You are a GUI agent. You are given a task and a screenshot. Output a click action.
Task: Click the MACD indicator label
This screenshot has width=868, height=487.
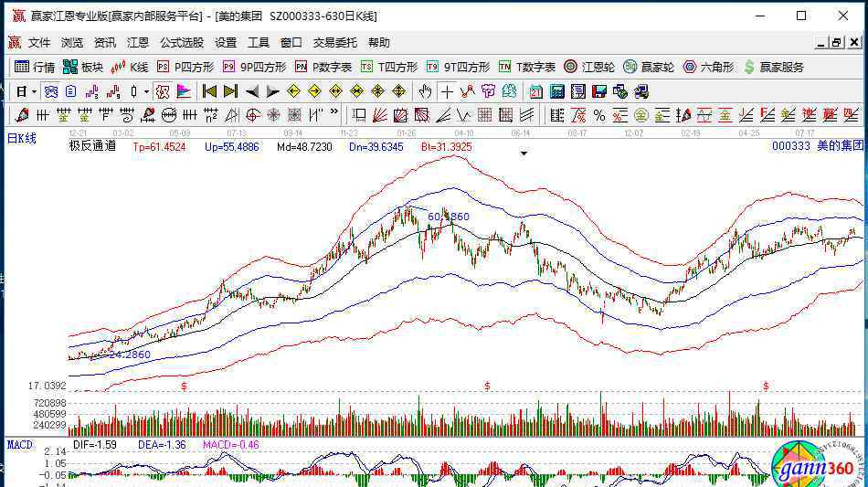[x=20, y=445]
